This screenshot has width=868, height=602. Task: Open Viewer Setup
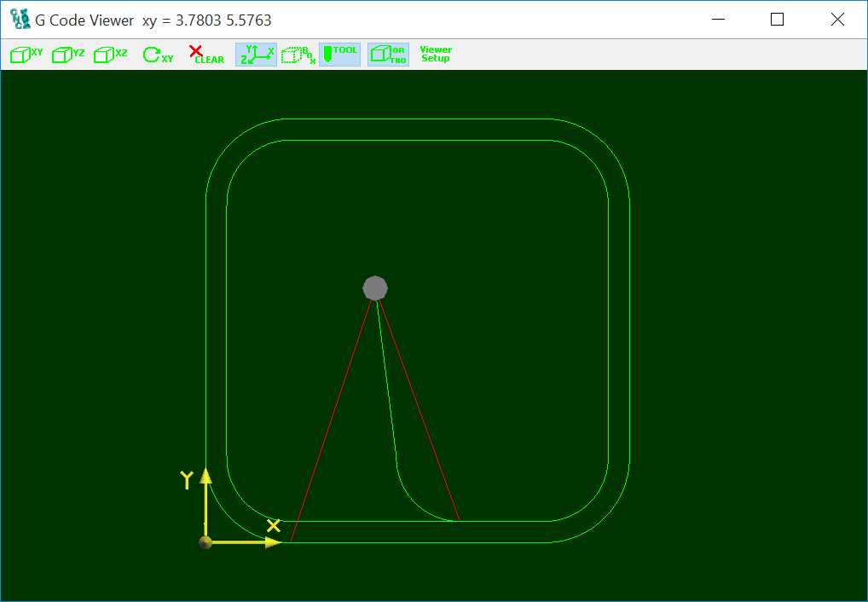[x=436, y=55]
